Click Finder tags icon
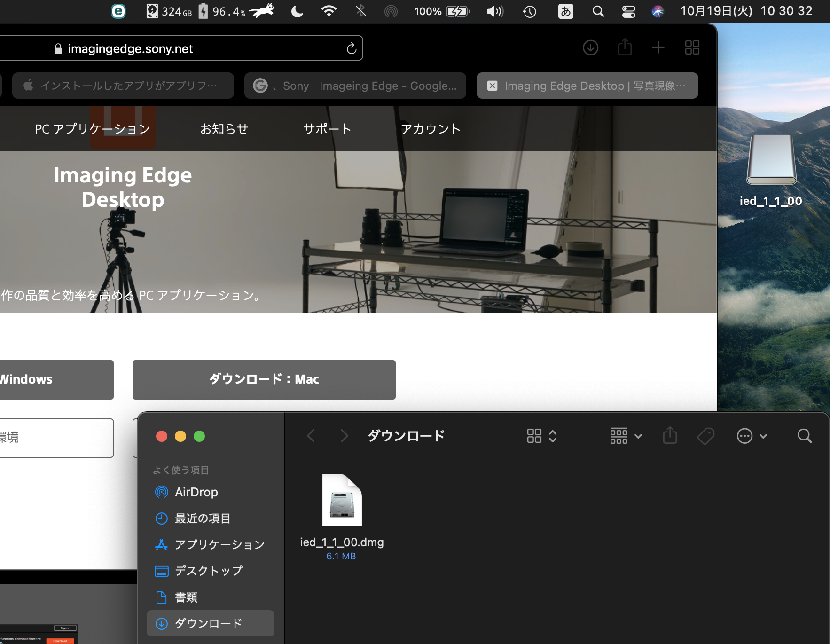Screen dimensions: 830x644 (x=705, y=436)
